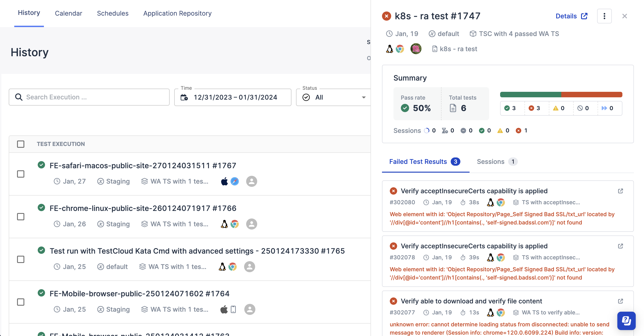Open the floating help chat bubble
644x336 pixels.
coord(626,321)
